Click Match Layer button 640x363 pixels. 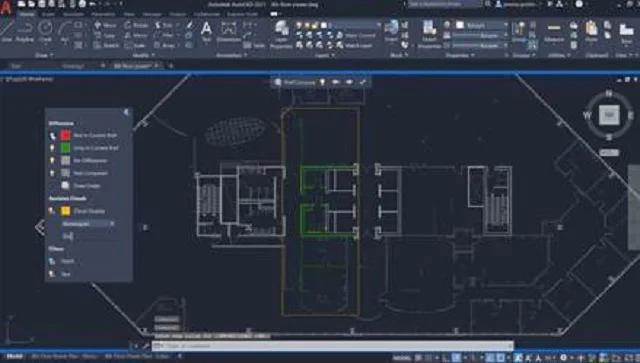click(354, 45)
